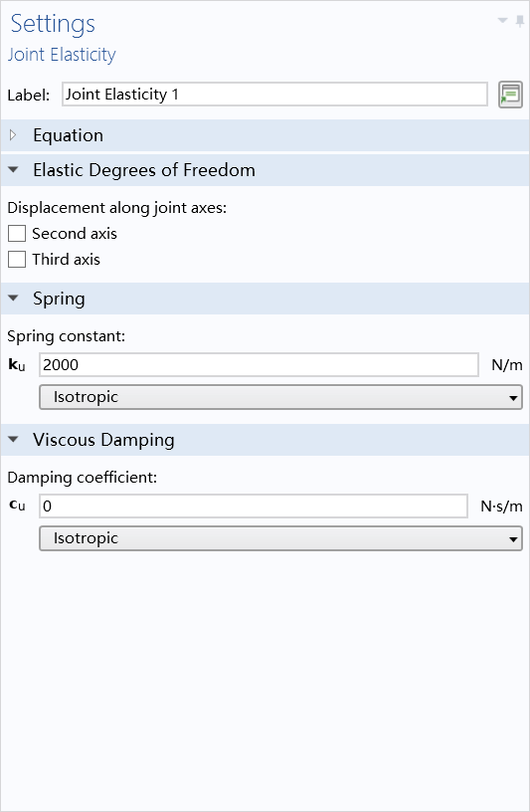Click the Elastic Degrees of Freedom title
Screen dimensions: 530x812
144,170
